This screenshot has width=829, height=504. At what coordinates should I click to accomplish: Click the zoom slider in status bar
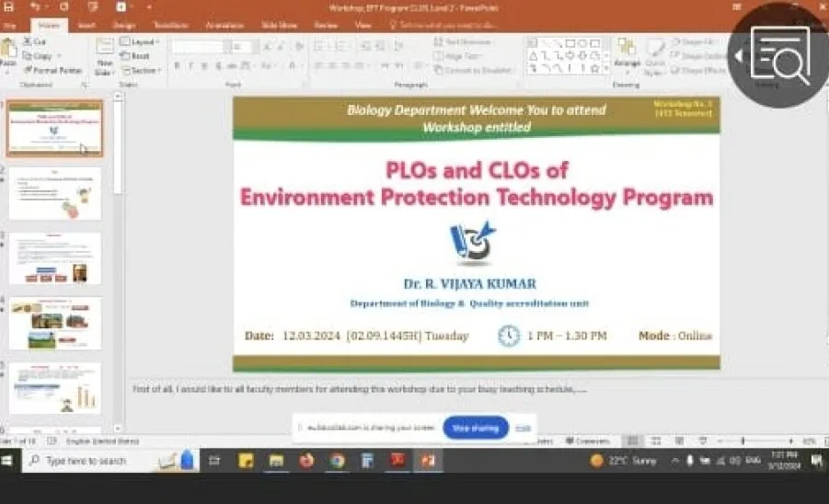pos(743,441)
